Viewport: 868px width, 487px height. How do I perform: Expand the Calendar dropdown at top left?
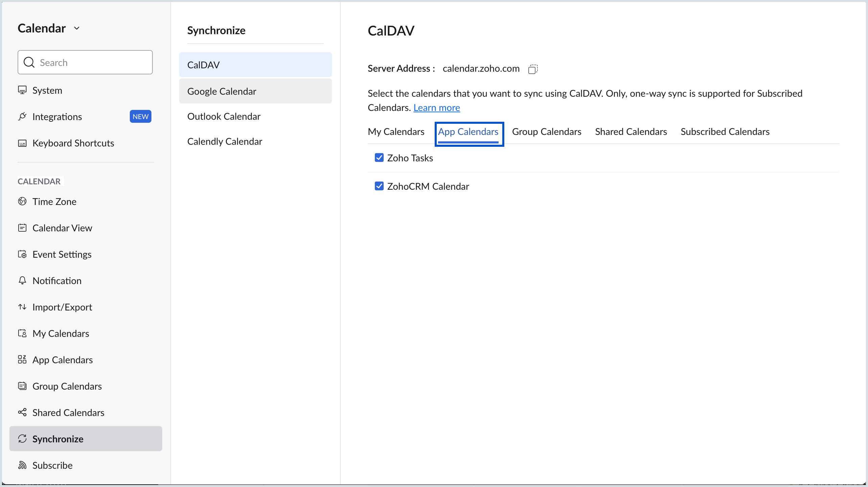coord(77,28)
